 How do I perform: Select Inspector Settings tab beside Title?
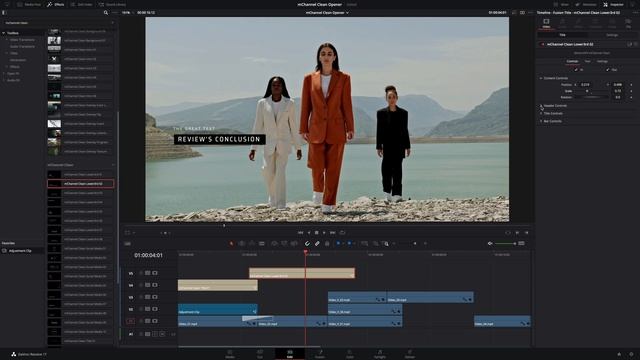(612, 35)
